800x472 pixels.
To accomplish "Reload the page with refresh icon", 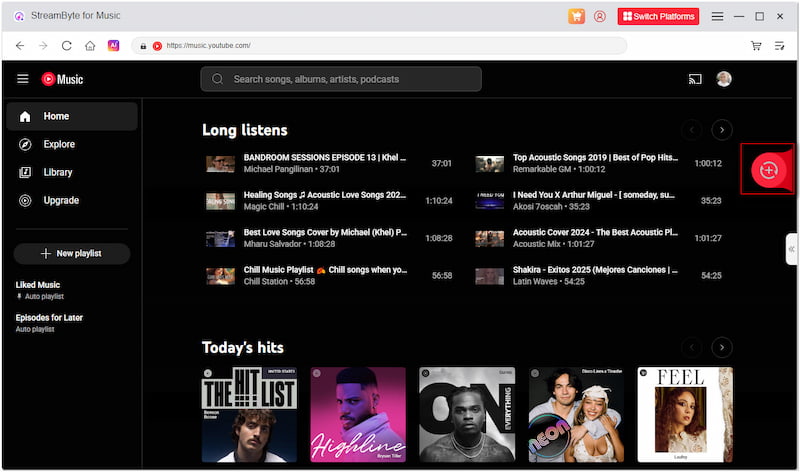I will point(66,46).
